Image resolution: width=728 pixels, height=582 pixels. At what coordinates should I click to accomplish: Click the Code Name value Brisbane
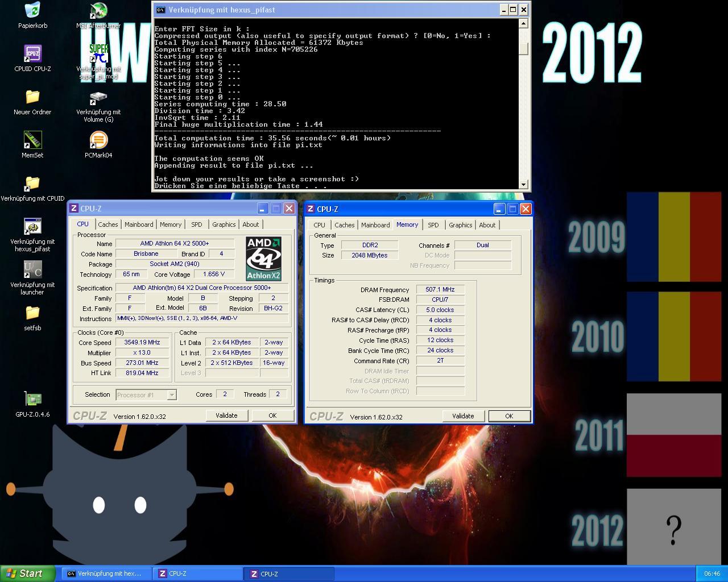click(x=146, y=253)
